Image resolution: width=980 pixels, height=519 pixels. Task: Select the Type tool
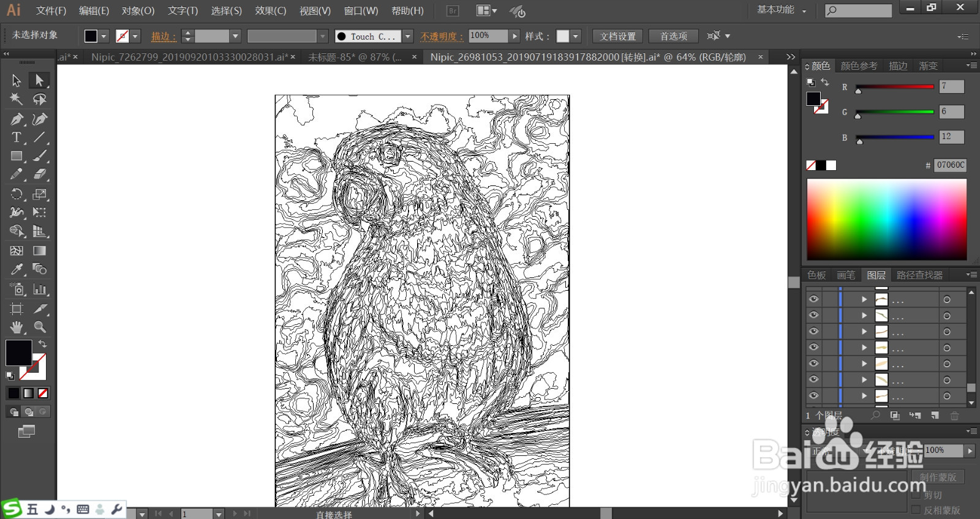click(17, 137)
